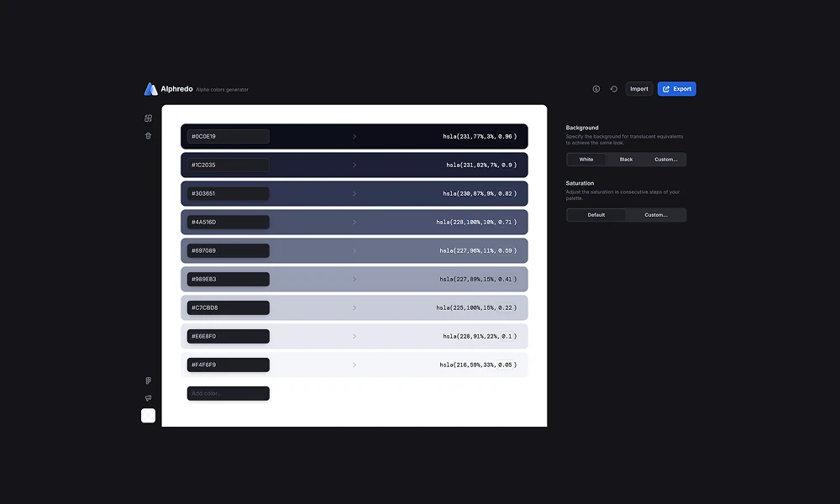
Task: Choose Custom... background option
Action: (666, 160)
